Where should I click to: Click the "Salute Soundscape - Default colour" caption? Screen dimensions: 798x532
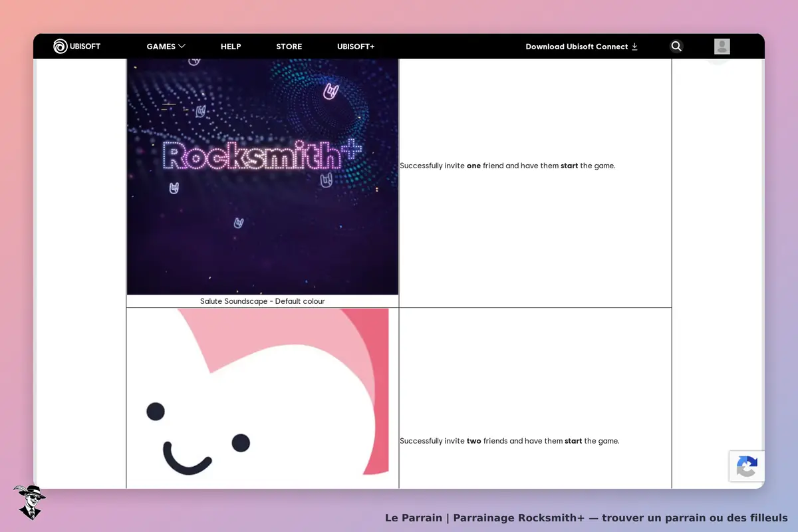coord(263,301)
